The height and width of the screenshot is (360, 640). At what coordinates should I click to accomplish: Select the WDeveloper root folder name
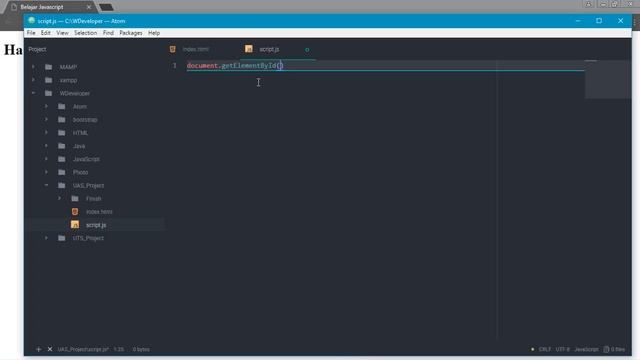point(75,93)
